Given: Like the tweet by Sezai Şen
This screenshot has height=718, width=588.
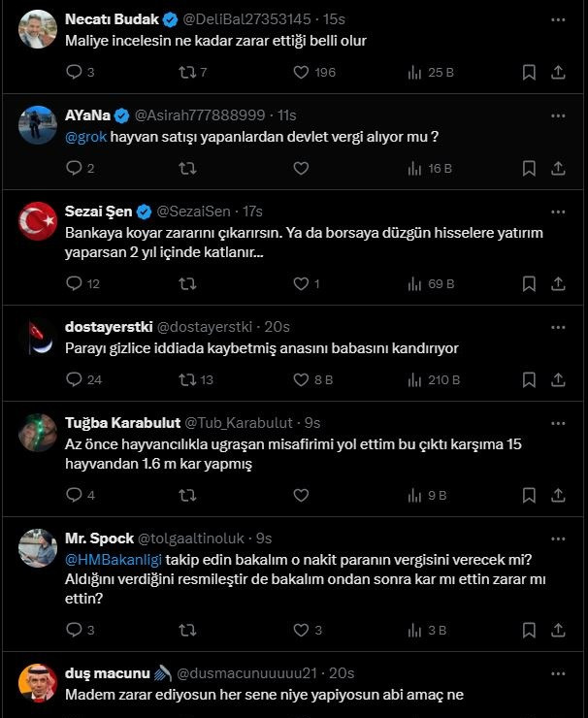Looking at the screenshot, I should tap(301, 283).
